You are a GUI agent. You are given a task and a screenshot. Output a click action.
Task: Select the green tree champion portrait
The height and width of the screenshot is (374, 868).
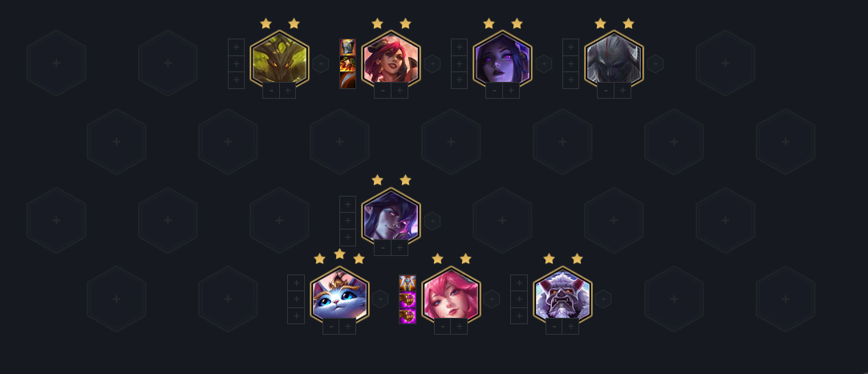279,59
